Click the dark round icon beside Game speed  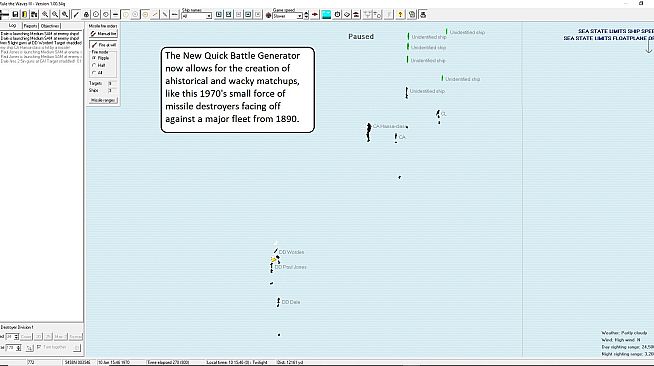(x=268, y=15)
